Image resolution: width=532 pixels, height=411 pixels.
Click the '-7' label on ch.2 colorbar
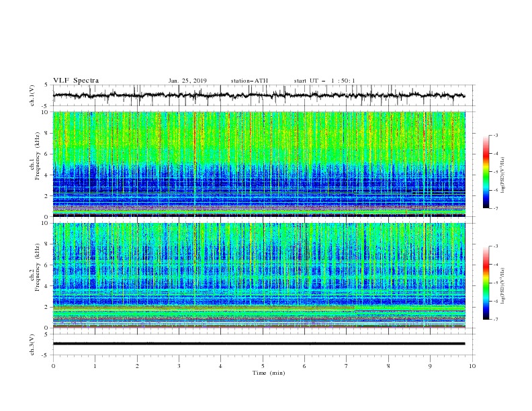point(495,320)
